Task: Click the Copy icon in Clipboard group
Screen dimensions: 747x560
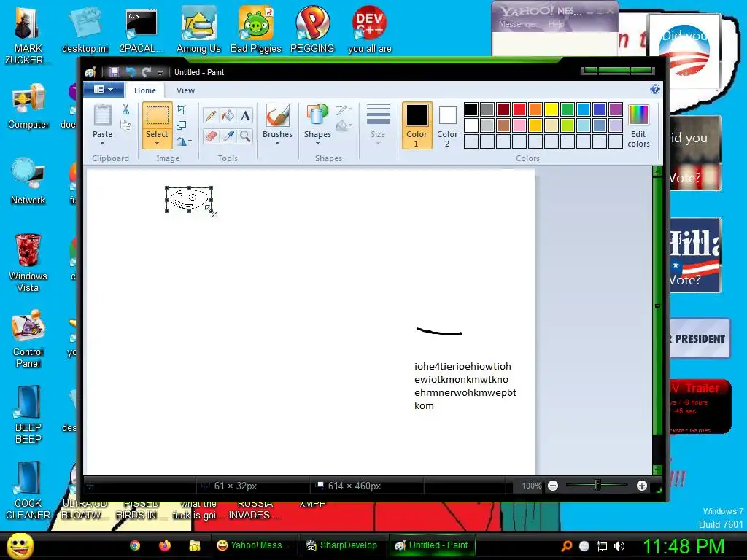Action: 125,125
